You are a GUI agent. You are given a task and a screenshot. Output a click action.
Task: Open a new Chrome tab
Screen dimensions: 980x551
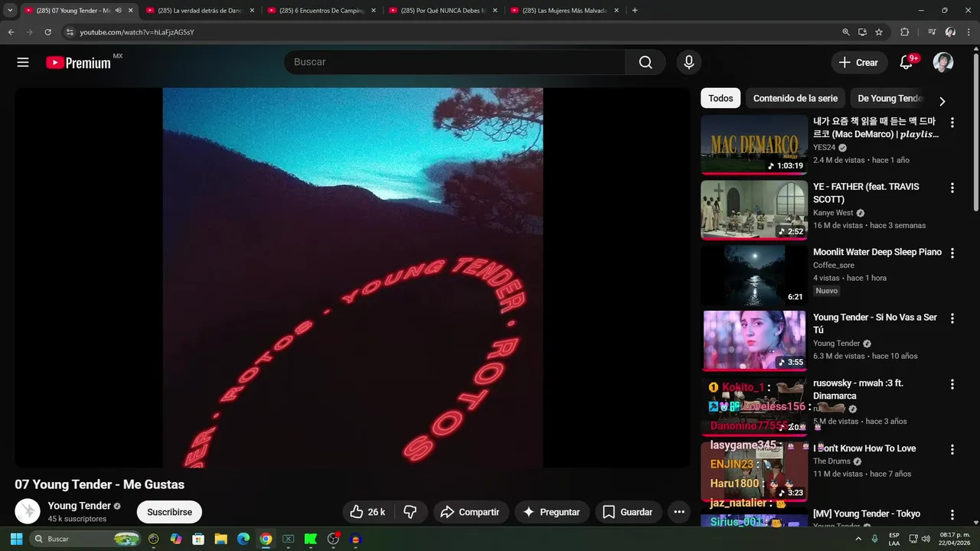click(635, 11)
